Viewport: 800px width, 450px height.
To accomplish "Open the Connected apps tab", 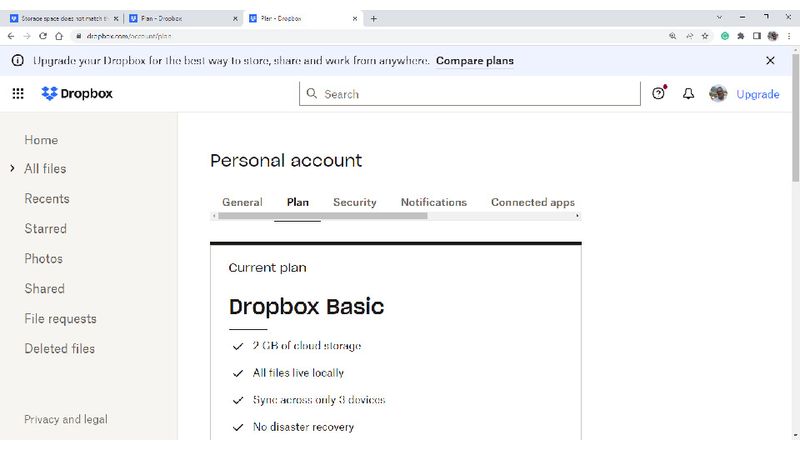I will pyautogui.click(x=533, y=202).
